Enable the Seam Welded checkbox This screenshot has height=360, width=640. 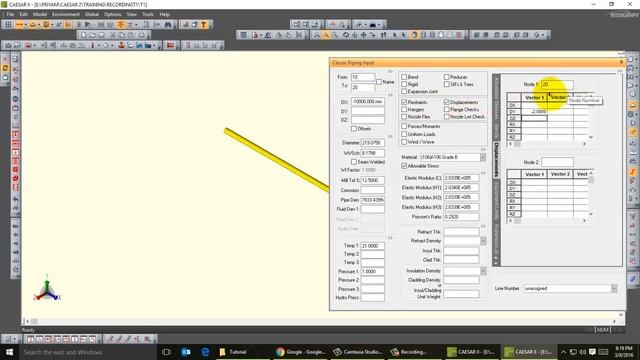click(354, 162)
